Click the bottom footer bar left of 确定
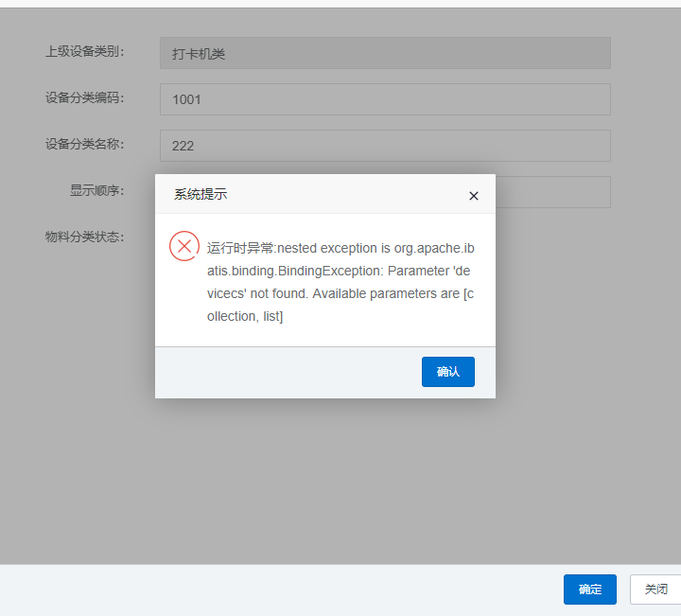This screenshot has width=681, height=616. 284,590
